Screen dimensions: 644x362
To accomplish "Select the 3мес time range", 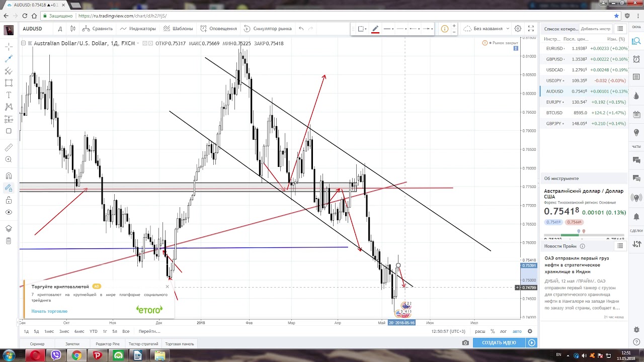I will [x=64, y=331].
